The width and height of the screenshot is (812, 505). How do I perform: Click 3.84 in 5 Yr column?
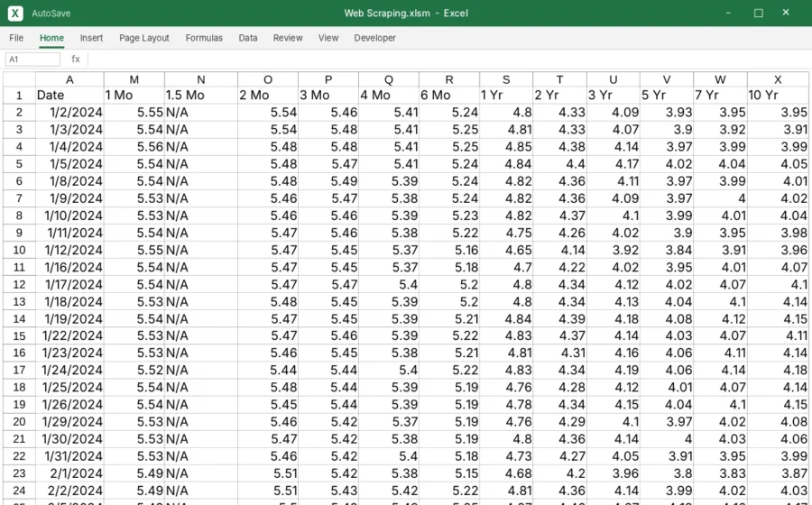pyautogui.click(x=667, y=250)
